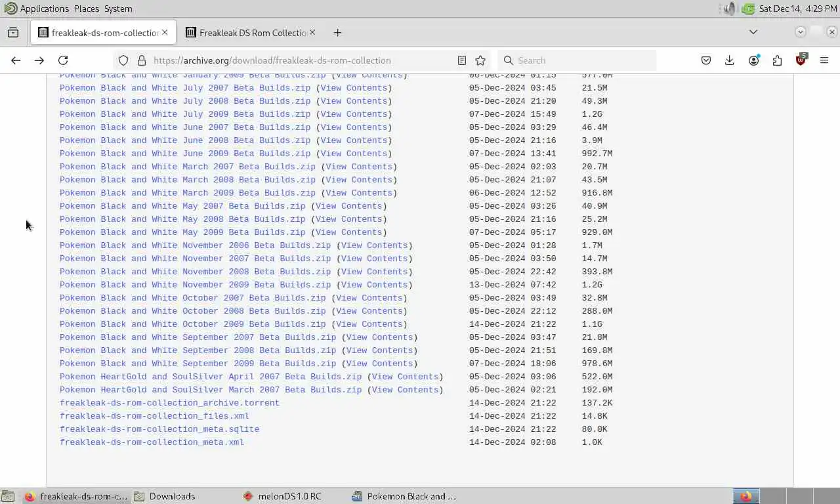Open Firefox View in the tab bar

tap(13, 32)
